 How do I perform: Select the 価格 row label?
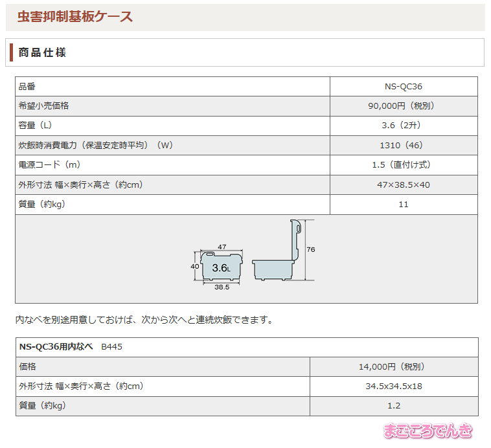point(28,366)
